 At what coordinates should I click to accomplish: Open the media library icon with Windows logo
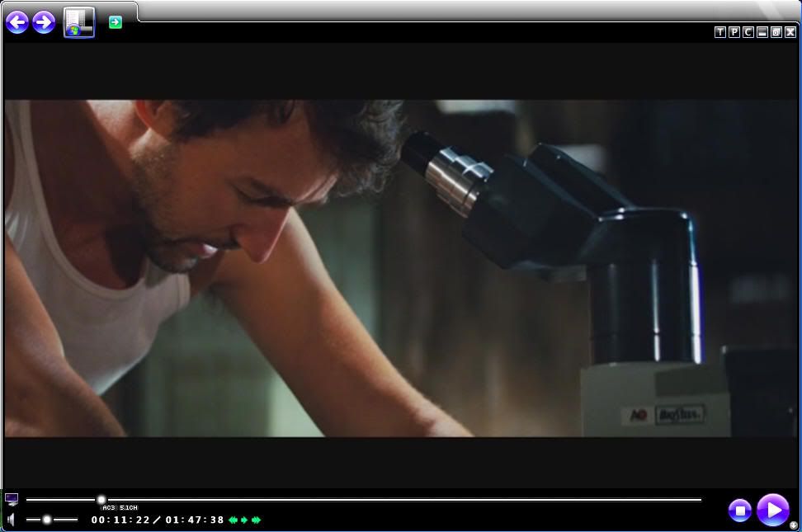78,22
